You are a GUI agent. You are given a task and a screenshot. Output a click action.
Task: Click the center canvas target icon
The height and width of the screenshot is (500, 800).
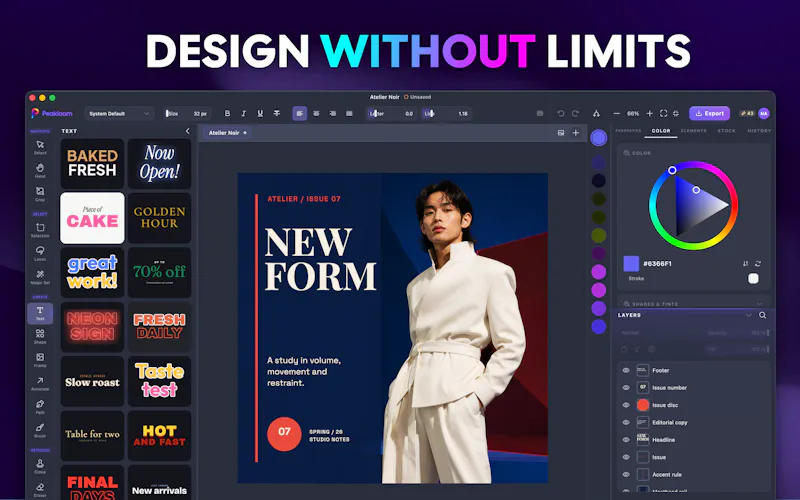(x=676, y=113)
